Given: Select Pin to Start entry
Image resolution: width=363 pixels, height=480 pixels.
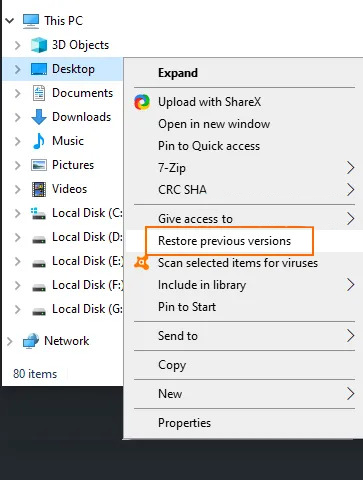Looking at the screenshot, I should (x=243, y=307).
